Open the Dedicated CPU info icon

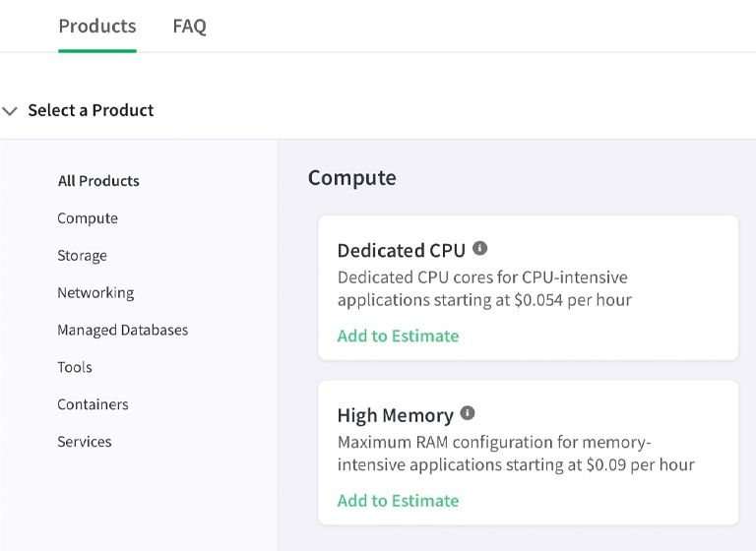[480, 249]
